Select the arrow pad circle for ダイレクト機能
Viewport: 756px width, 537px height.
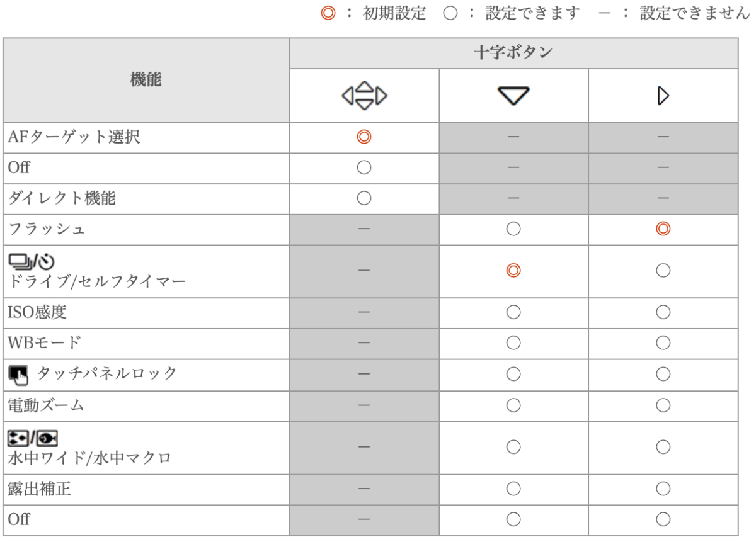(x=364, y=198)
